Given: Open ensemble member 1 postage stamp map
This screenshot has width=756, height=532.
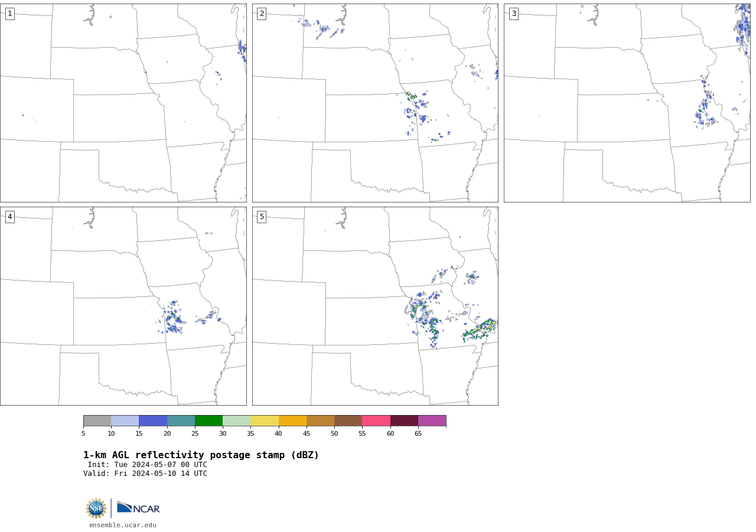Looking at the screenshot, I should (x=123, y=103).
